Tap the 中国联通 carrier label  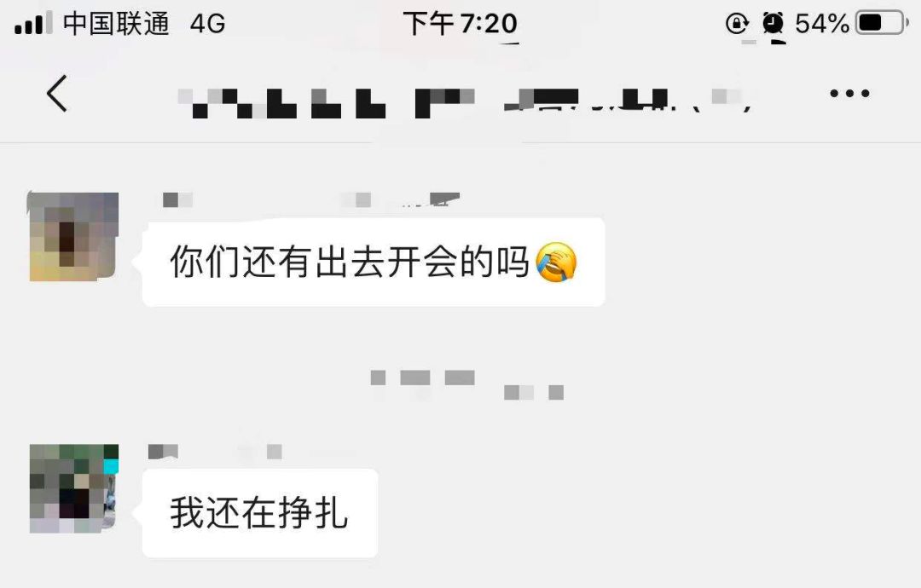116,24
